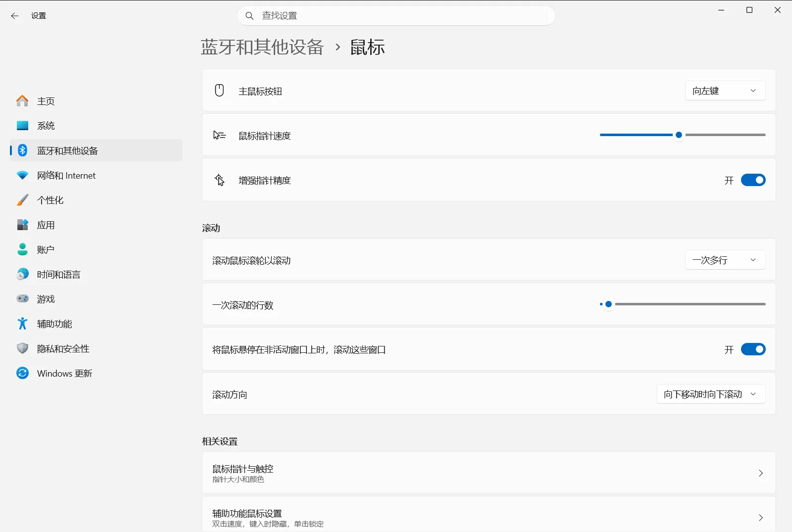Click the search magnifier icon
Image resolution: width=792 pixels, height=532 pixels.
click(250, 16)
